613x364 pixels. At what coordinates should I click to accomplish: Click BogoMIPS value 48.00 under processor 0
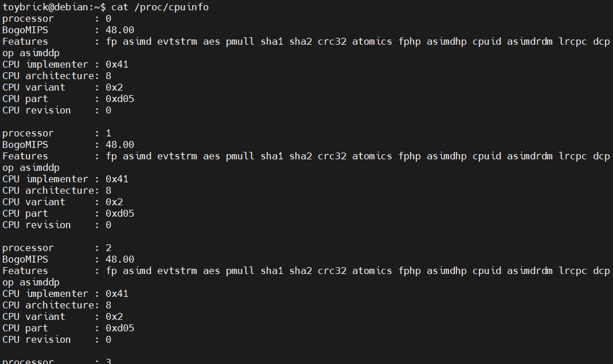tap(120, 30)
